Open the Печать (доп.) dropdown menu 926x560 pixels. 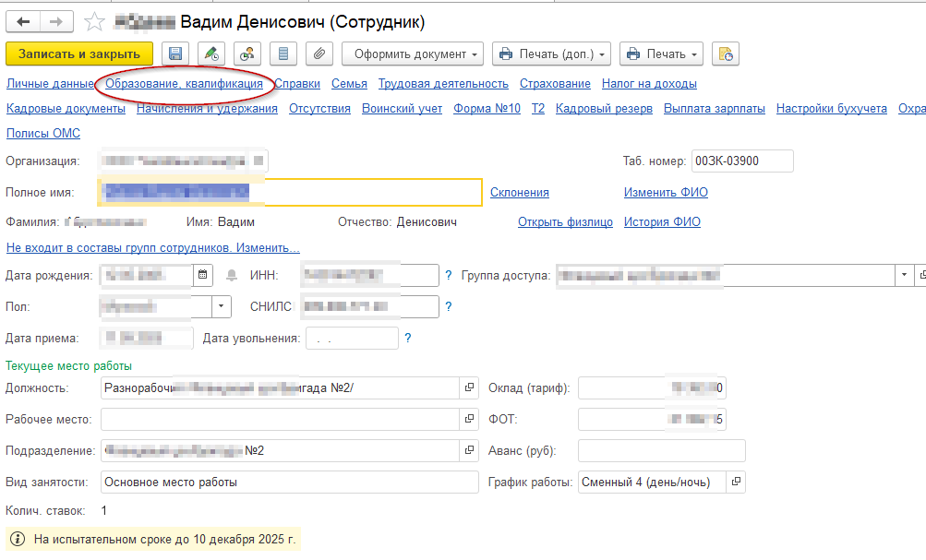coord(551,54)
